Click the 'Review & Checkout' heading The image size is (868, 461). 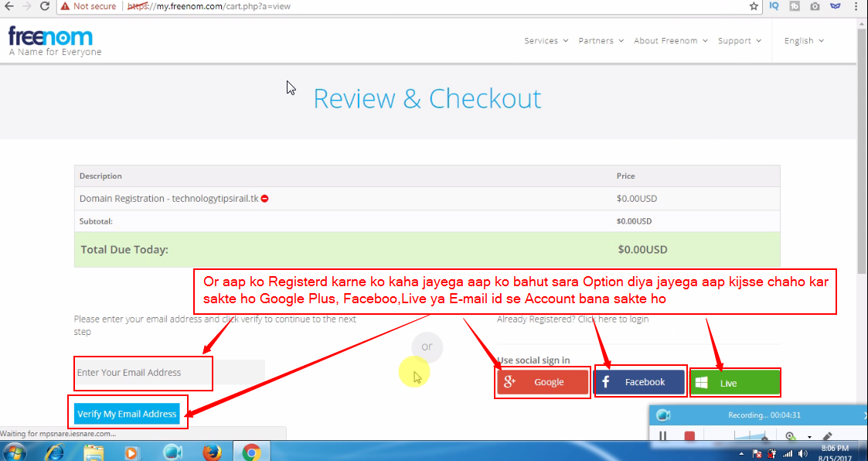click(427, 99)
